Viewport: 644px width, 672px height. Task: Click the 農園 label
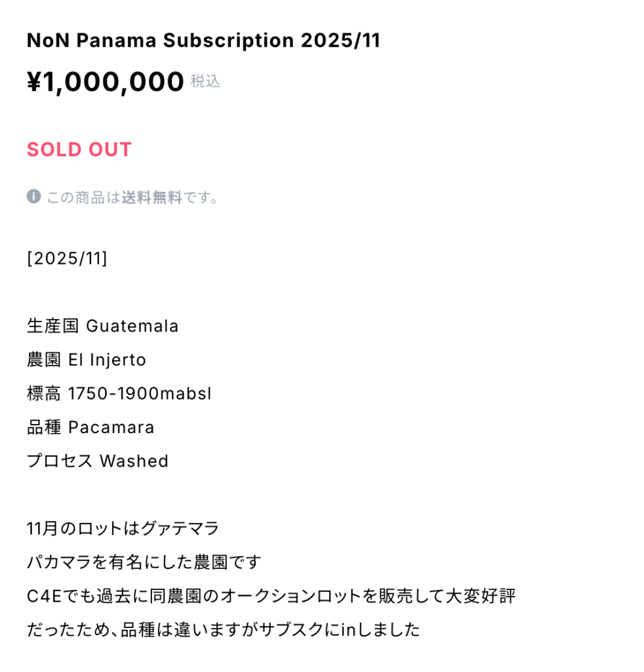pyautogui.click(x=44, y=360)
